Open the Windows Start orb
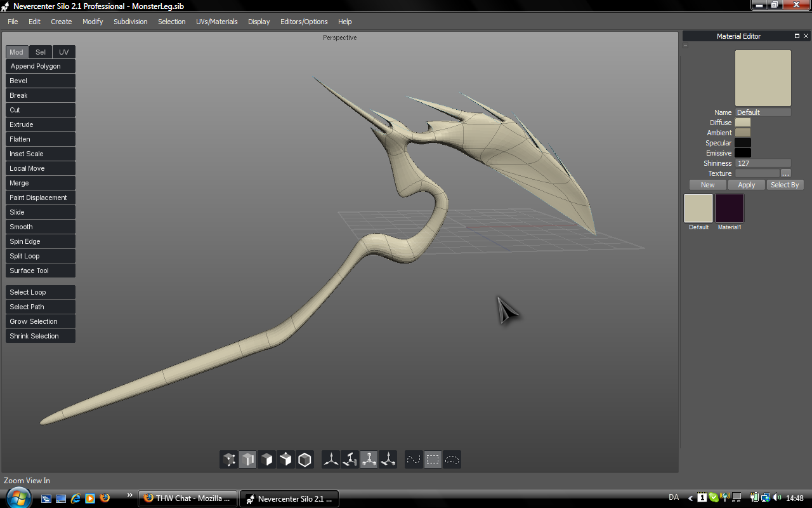Screen dimensions: 812x508 click(18, 498)
